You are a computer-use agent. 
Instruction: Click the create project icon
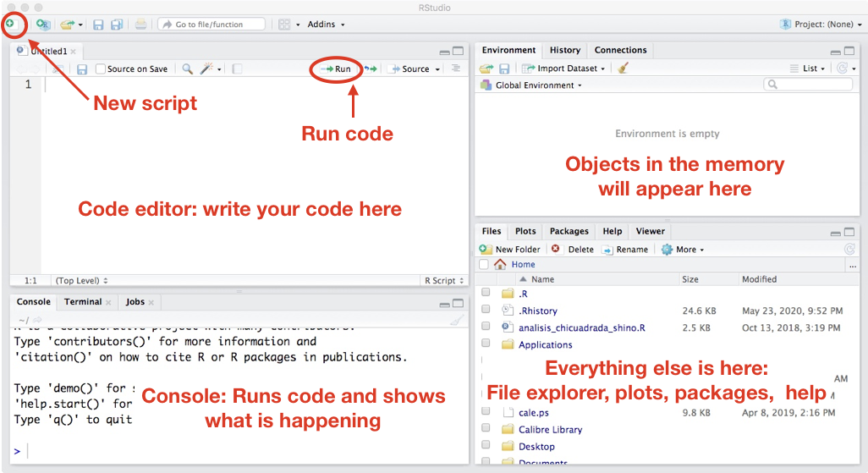(x=42, y=25)
